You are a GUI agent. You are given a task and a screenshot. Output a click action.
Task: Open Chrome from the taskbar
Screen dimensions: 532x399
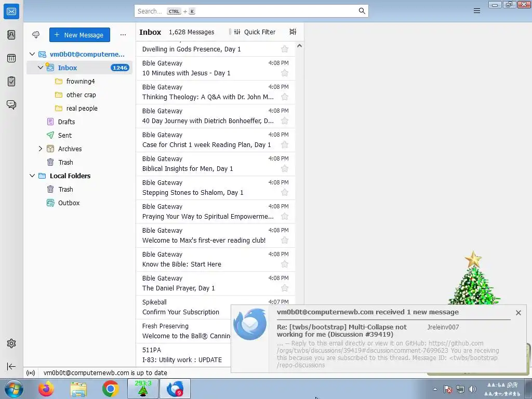coord(110,389)
